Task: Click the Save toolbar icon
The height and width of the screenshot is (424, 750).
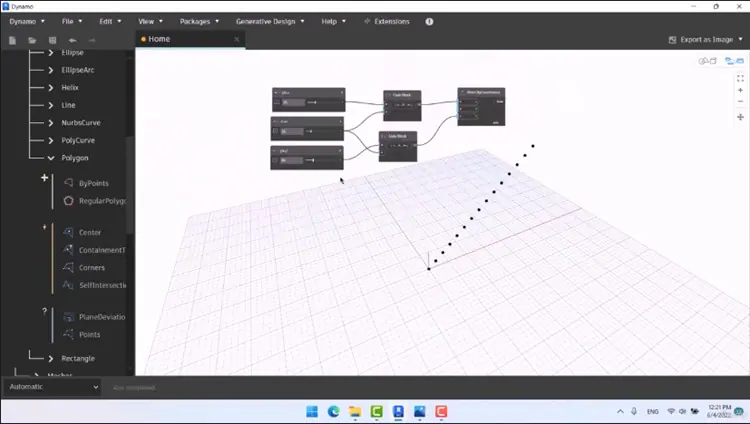Action: point(53,40)
